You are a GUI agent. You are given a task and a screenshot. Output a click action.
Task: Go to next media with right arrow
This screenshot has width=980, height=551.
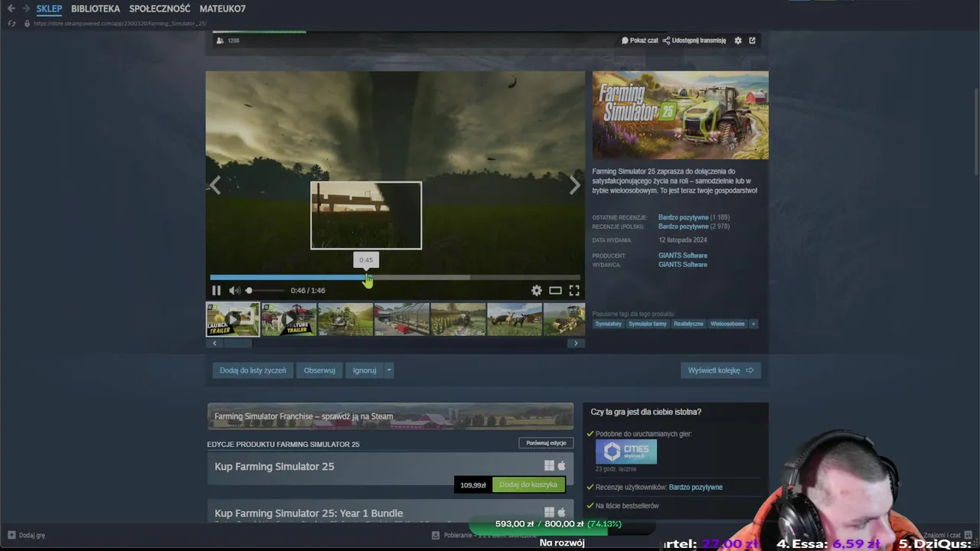575,185
